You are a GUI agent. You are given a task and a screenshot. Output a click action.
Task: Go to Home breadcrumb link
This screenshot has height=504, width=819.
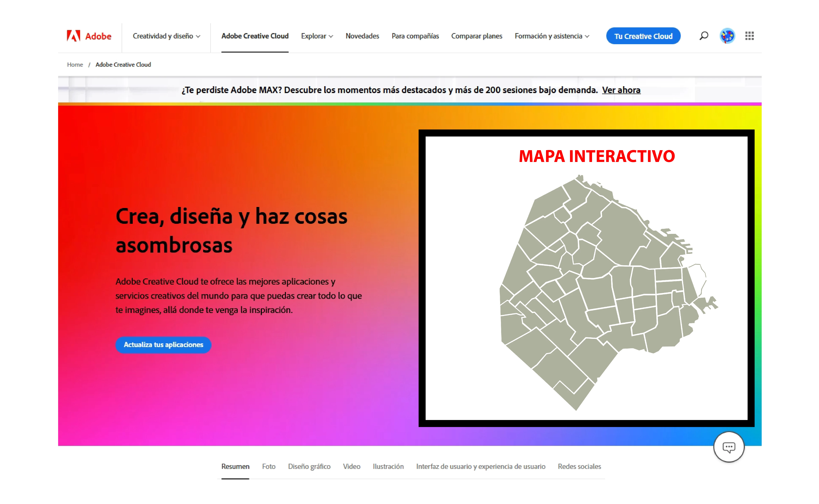(75, 65)
